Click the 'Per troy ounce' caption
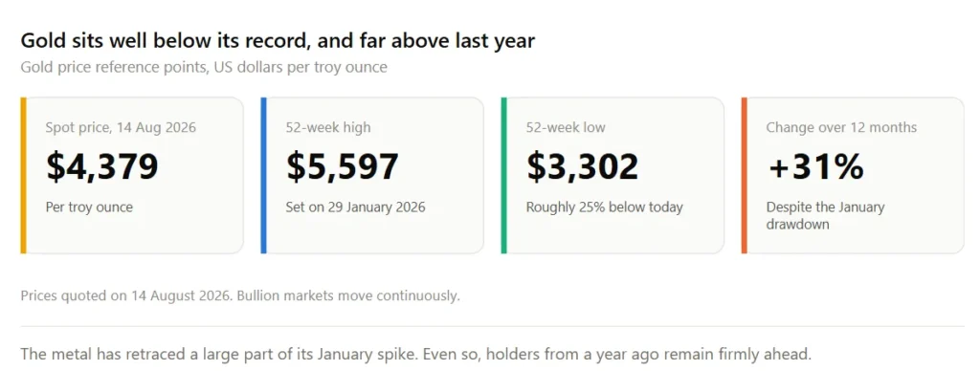 point(89,207)
